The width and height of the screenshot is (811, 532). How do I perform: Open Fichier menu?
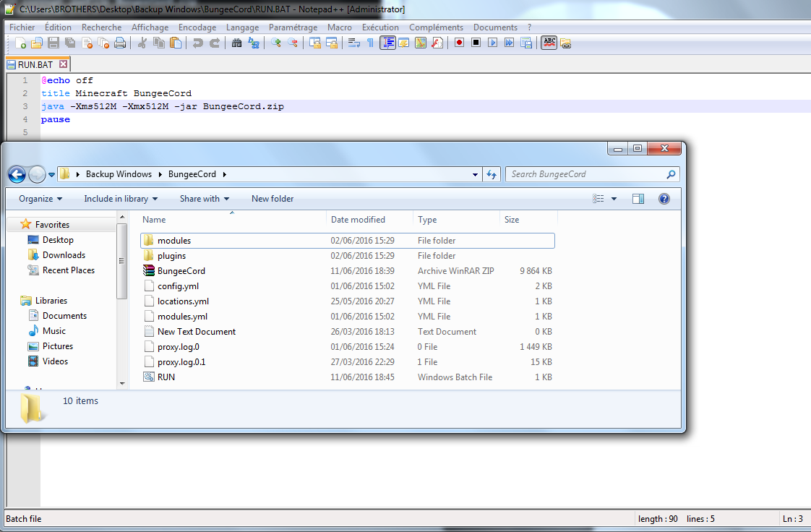22,27
